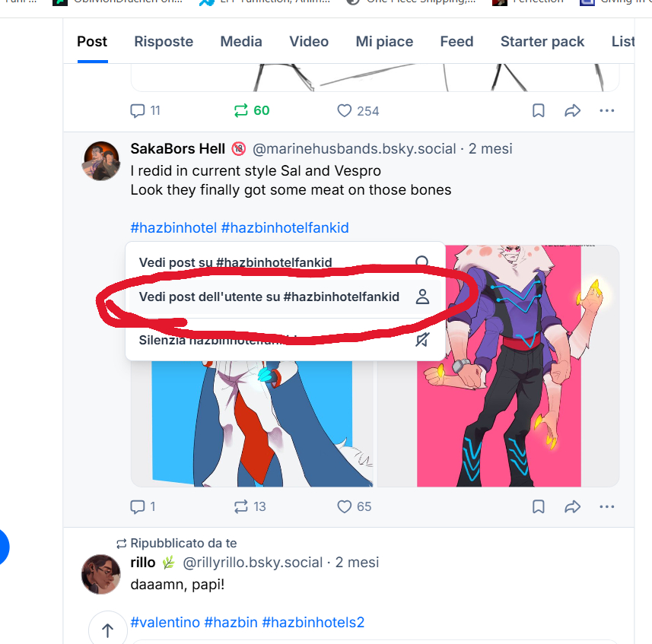
Task: Bookmark the top post
Action: [539, 111]
